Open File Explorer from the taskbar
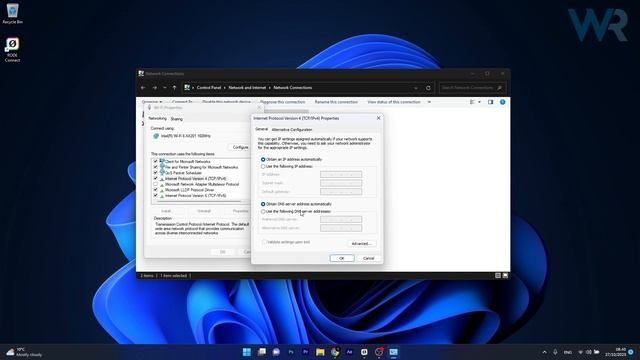640x360 pixels. pos(320,352)
